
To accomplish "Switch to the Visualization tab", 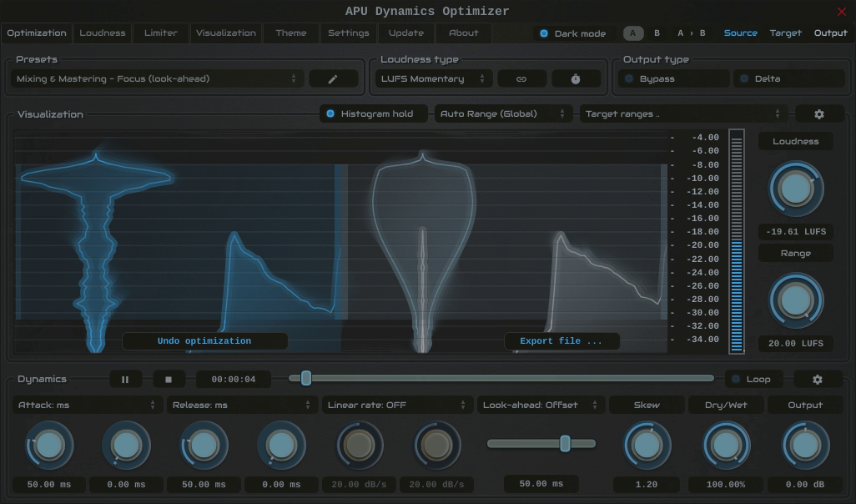I will pos(225,33).
